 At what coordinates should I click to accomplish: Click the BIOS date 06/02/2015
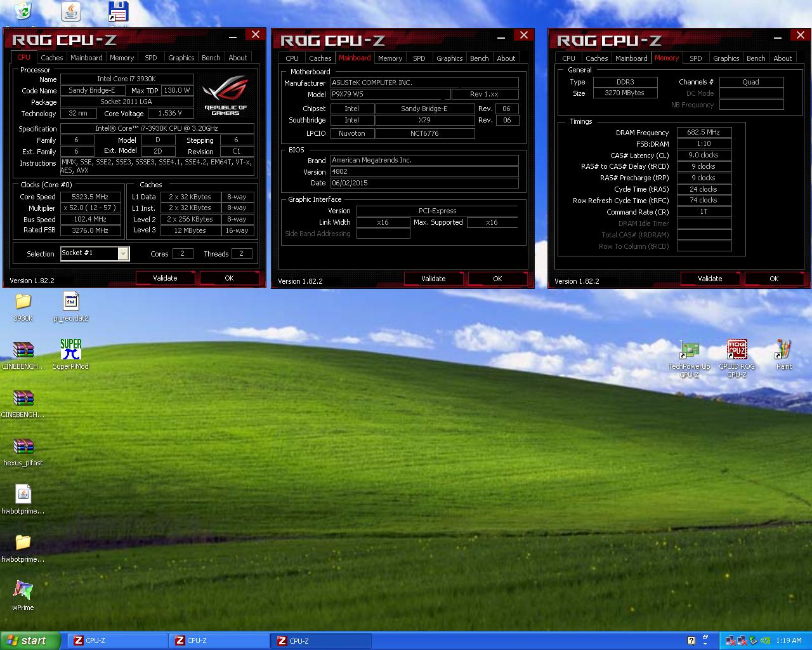(424, 183)
